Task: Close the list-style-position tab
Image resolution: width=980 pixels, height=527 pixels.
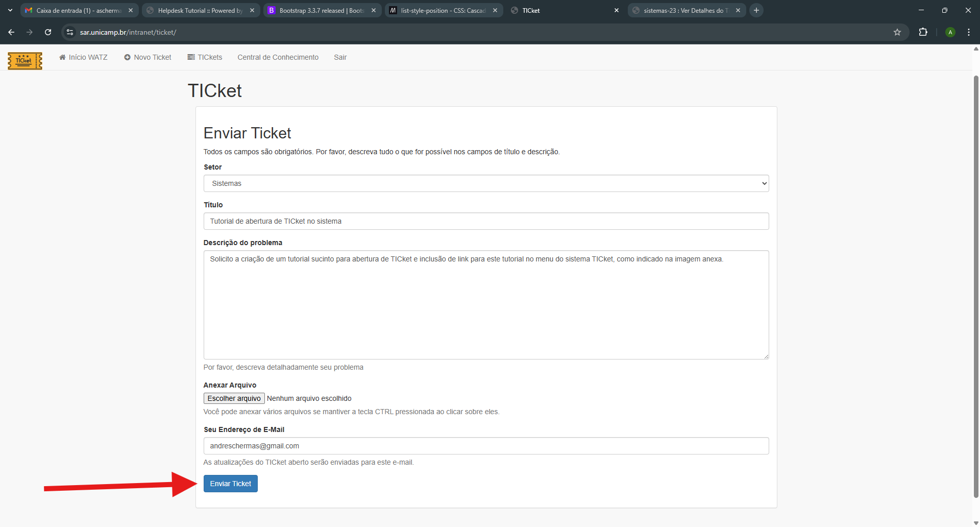Action: [x=495, y=10]
